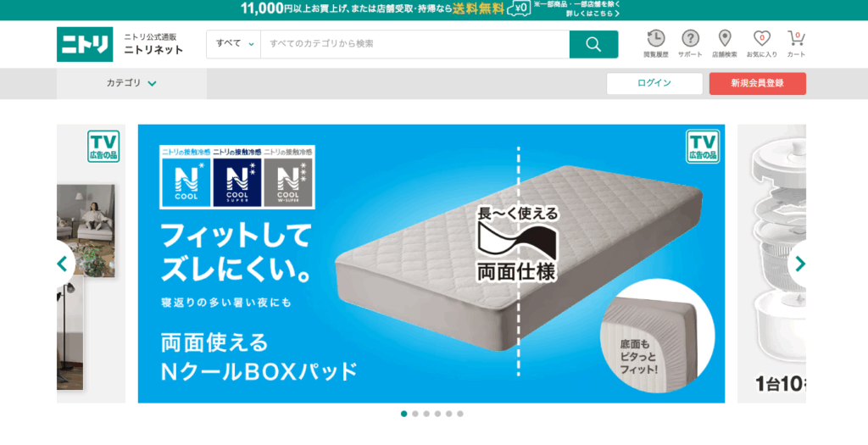Select the last carousel dot
Screen dimensions: 868x445
460,414
